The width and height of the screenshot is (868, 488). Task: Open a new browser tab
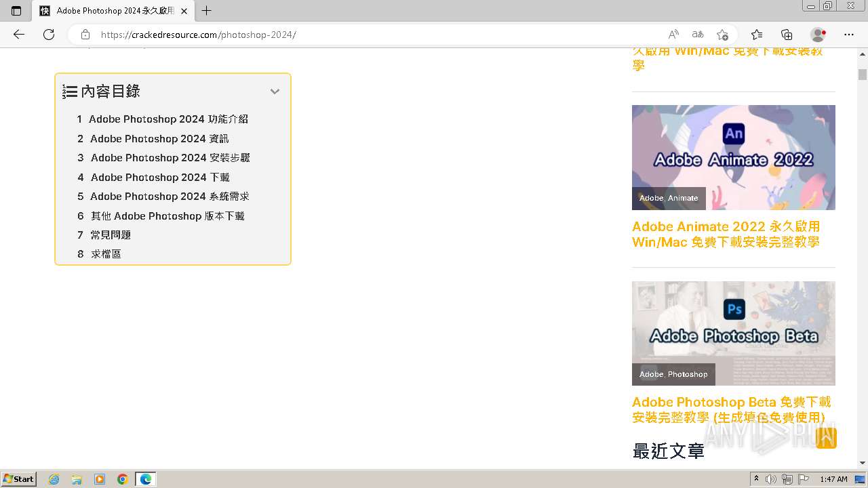[207, 11]
